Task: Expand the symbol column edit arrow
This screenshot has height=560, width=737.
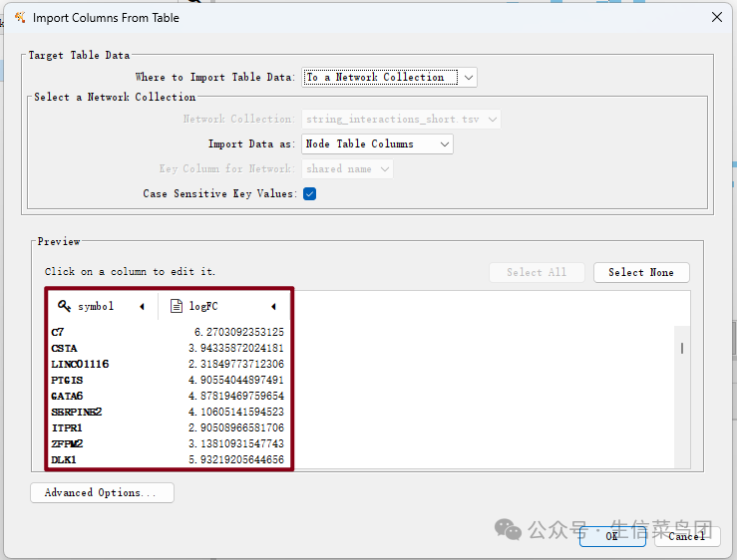Action: point(142,307)
